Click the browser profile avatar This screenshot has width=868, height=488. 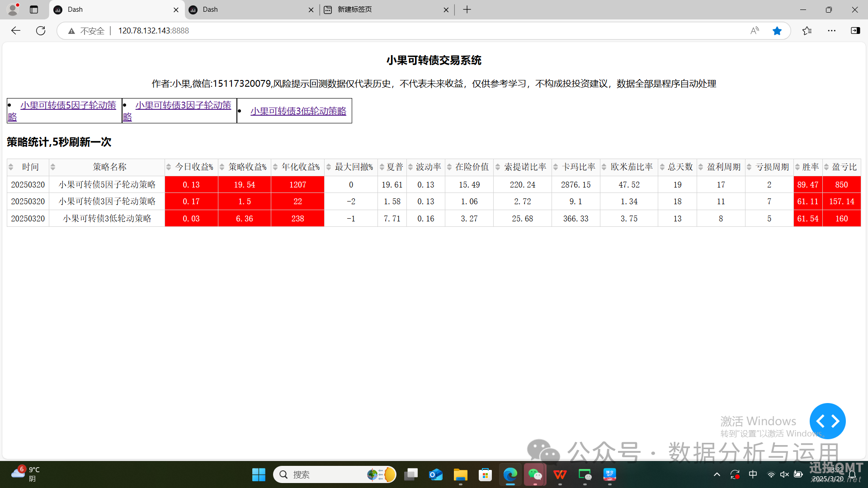pyautogui.click(x=13, y=9)
